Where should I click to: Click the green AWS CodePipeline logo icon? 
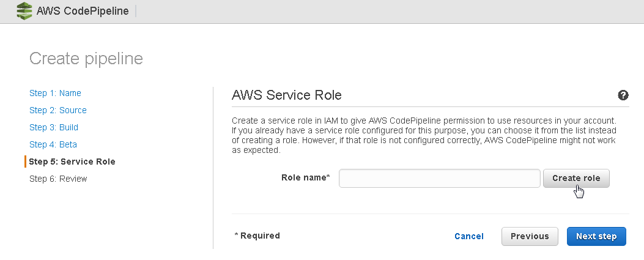click(x=24, y=10)
